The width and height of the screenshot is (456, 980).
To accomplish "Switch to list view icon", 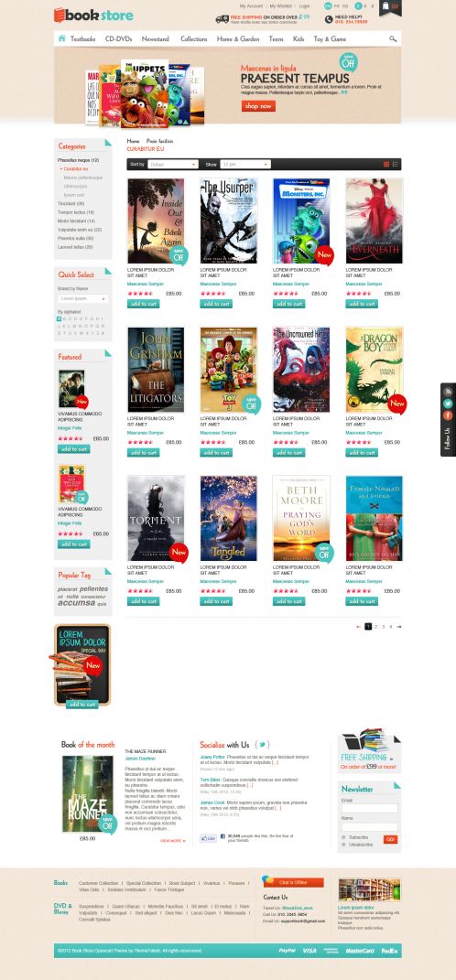I will coord(395,165).
